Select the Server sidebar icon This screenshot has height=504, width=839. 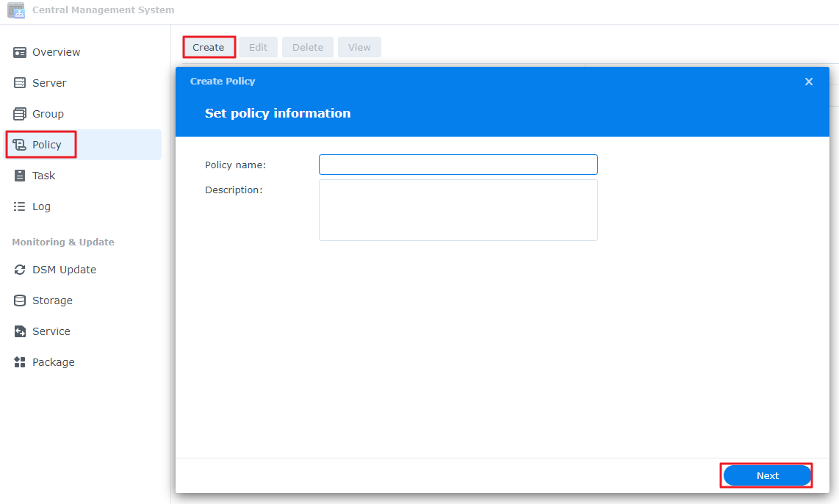pos(19,83)
